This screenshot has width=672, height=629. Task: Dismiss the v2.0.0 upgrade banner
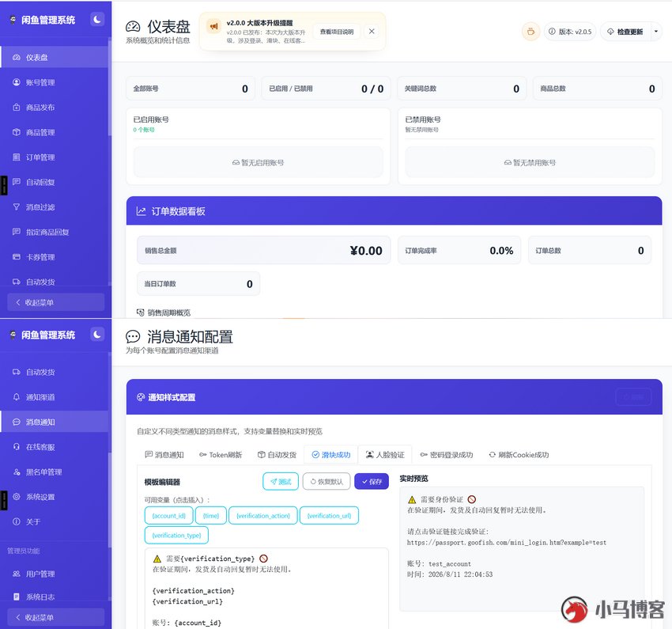pos(372,32)
